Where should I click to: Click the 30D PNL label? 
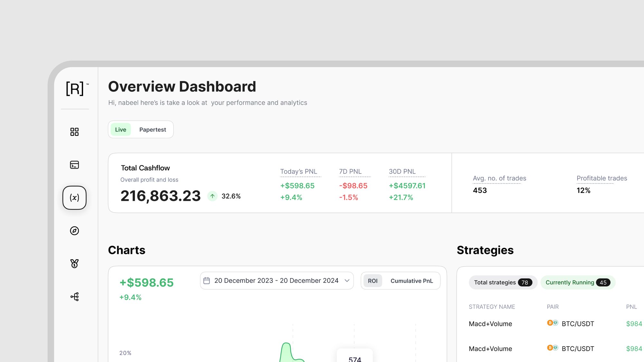[402, 172]
